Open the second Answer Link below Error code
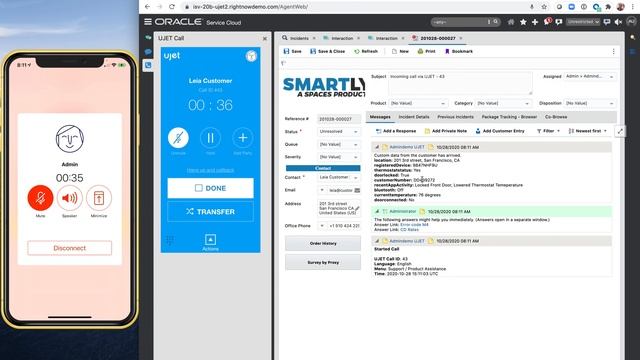 click(x=409, y=229)
